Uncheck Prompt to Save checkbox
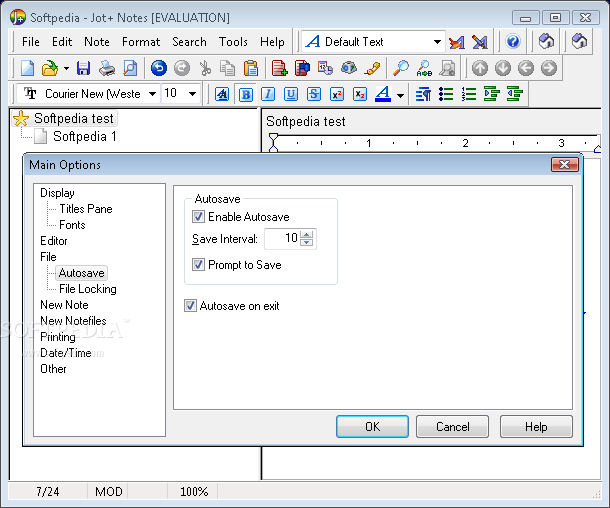Image resolution: width=610 pixels, height=508 pixels. click(198, 265)
